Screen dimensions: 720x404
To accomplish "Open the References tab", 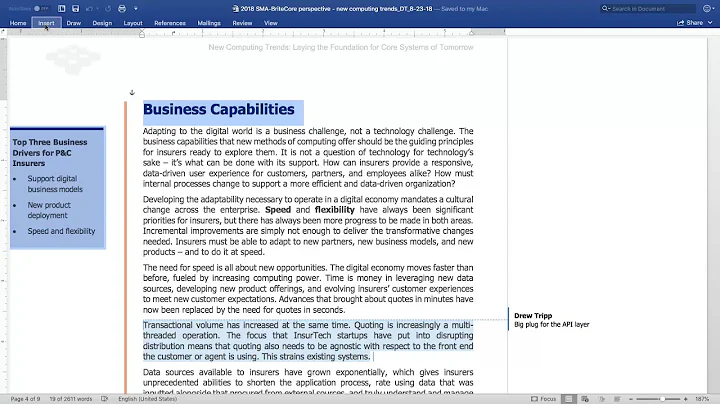I will pos(170,23).
